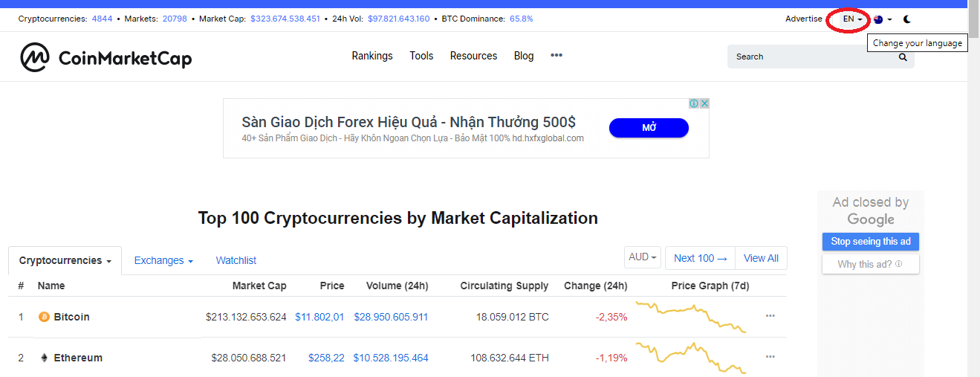
Task: Open the EN language dropdown
Action: pyautogui.click(x=852, y=19)
